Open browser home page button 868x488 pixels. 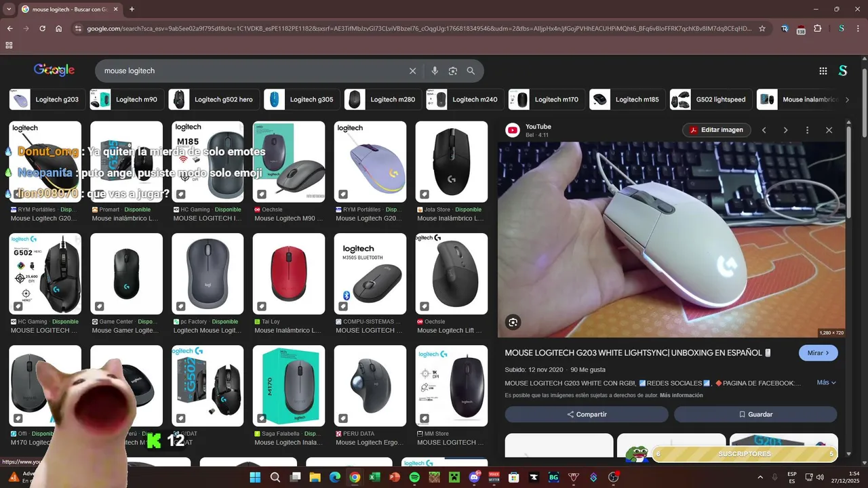pyautogui.click(x=59, y=28)
